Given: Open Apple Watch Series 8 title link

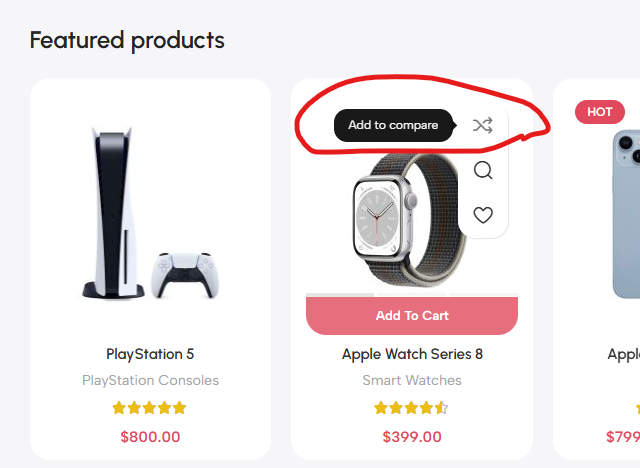Looking at the screenshot, I should tap(412, 354).
